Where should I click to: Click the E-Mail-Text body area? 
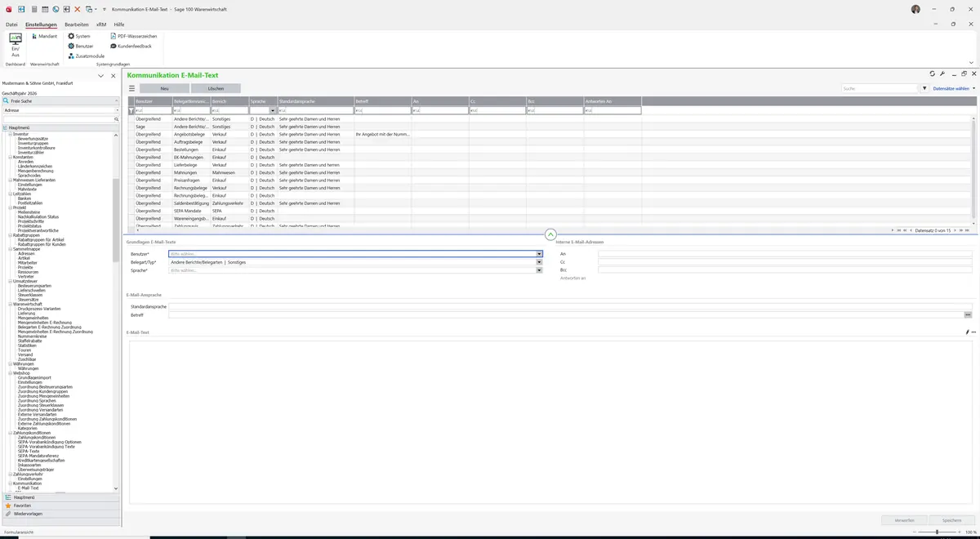(x=550, y=421)
